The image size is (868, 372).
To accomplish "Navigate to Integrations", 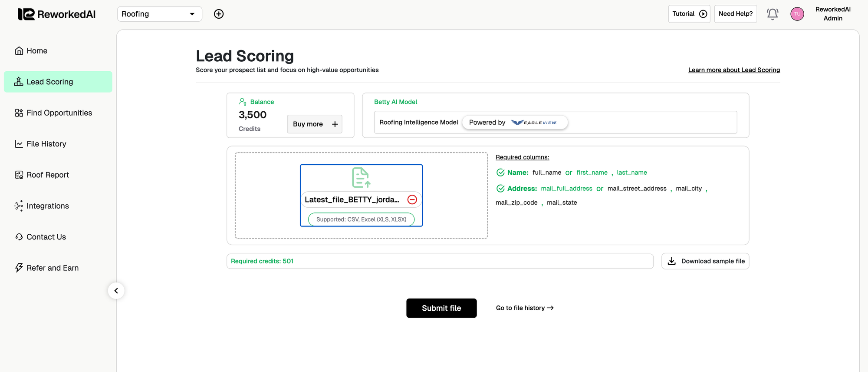I will tap(47, 206).
